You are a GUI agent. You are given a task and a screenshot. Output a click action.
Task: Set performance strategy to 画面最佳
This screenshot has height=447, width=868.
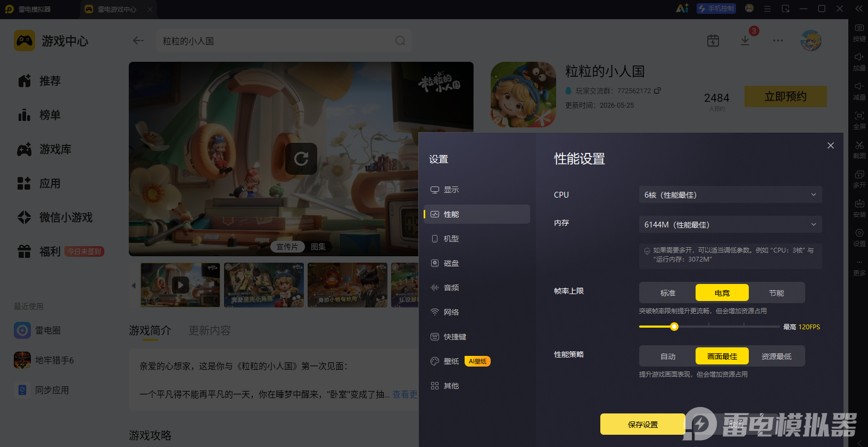722,356
